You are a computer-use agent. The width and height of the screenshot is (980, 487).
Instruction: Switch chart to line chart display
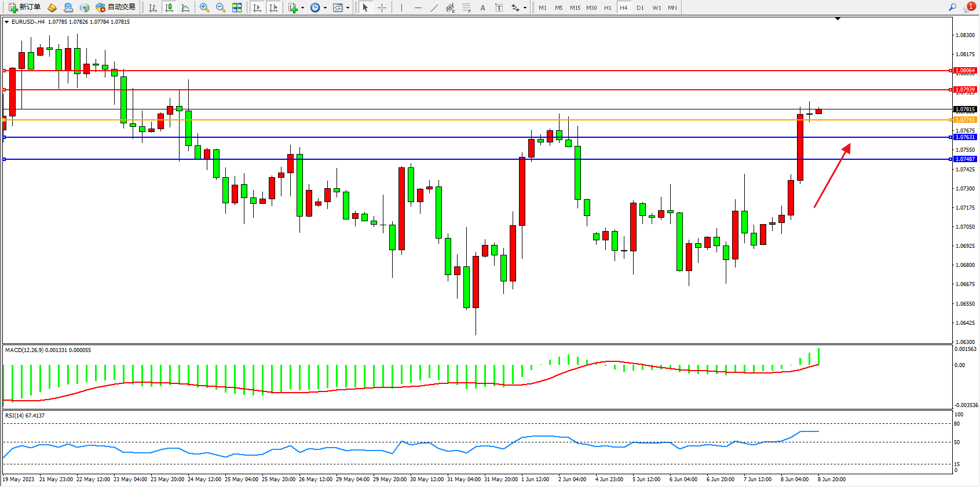pos(185,8)
